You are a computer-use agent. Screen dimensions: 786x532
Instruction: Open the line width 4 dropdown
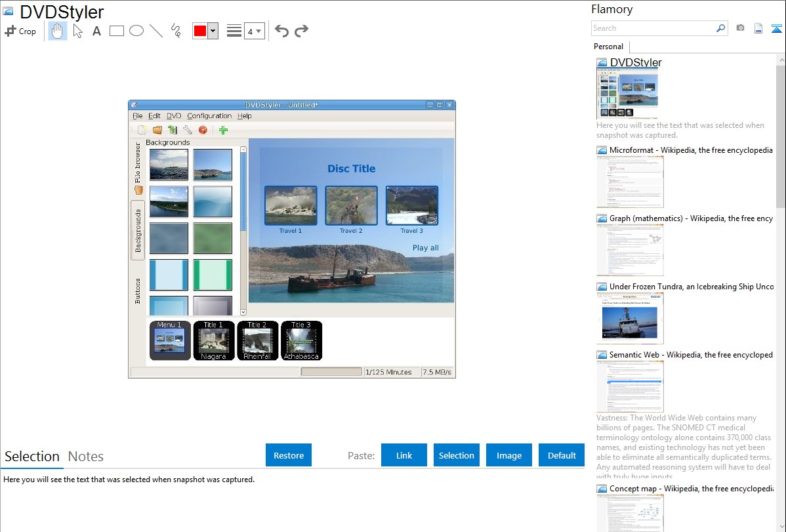tap(255, 31)
